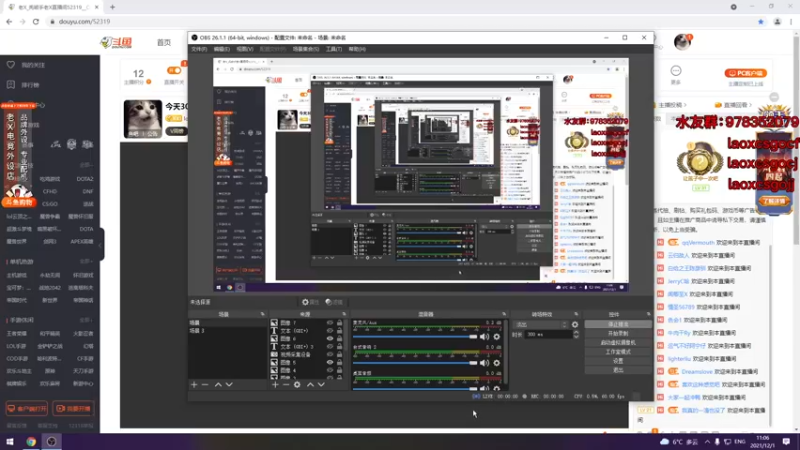Viewport: 800px width, 450px height.
Task: Pop out the Audio Mixer dock icon
Action: click(x=504, y=314)
